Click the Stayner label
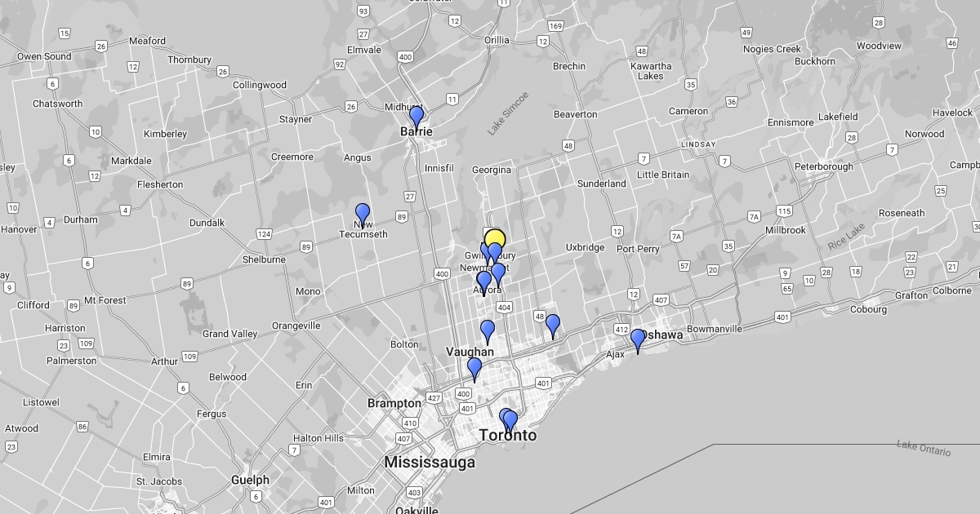980x514 pixels. 296,119
